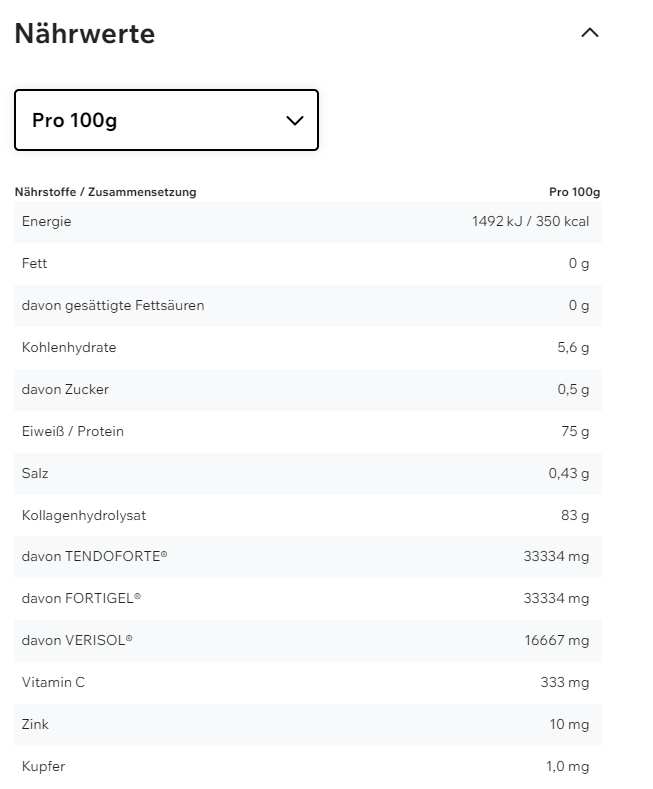Viewport: 653px width, 789px height.
Task: Select the Zink row
Action: click(x=307, y=725)
